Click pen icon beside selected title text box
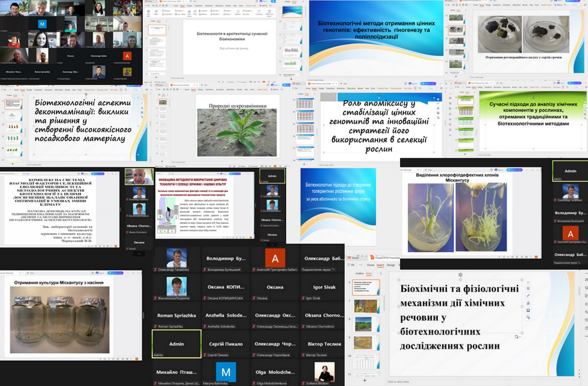 pos(528,295)
